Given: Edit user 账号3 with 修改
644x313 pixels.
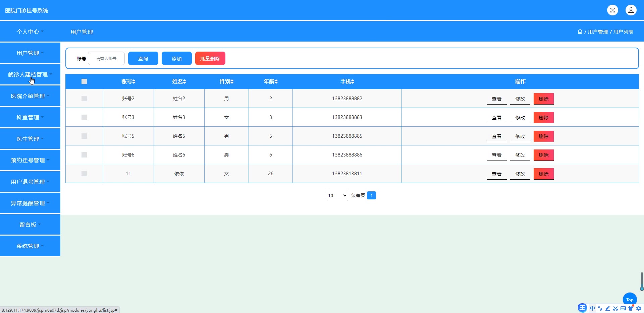Looking at the screenshot, I should [x=520, y=118].
